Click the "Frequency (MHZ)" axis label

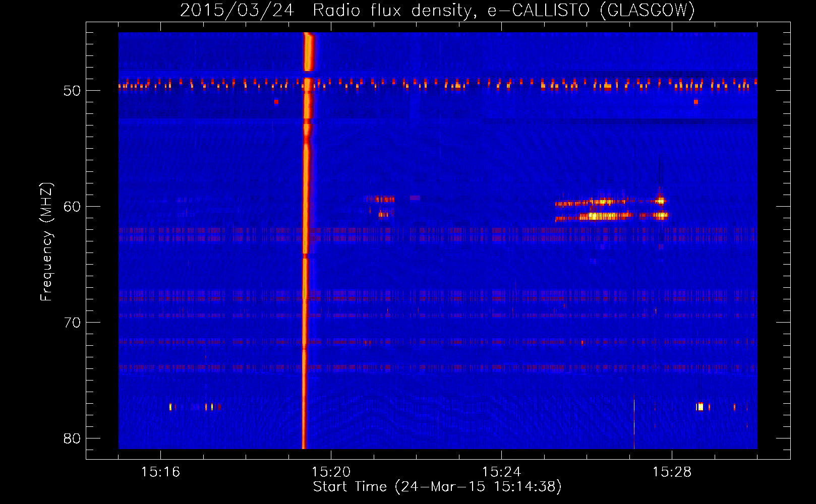[x=46, y=241]
